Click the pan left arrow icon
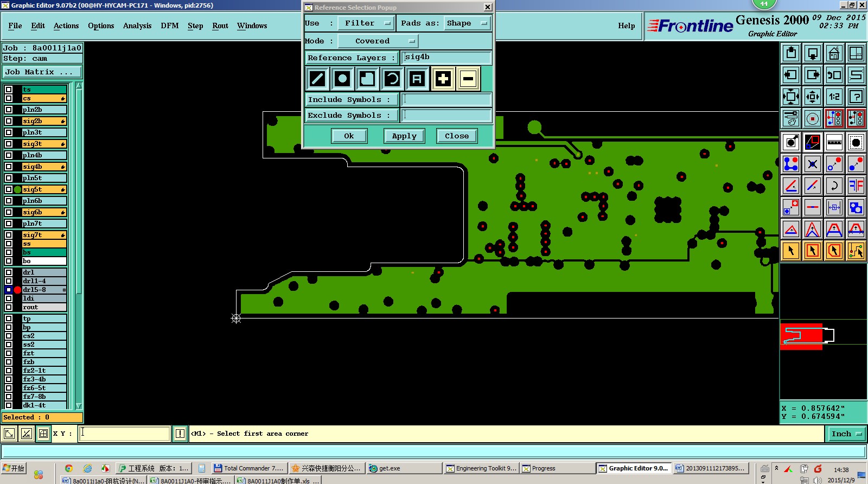Image resolution: width=868 pixels, height=484 pixels. point(791,75)
